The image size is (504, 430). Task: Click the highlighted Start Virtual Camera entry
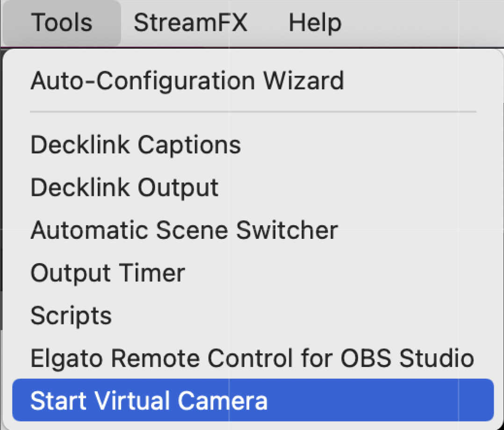pos(149,401)
